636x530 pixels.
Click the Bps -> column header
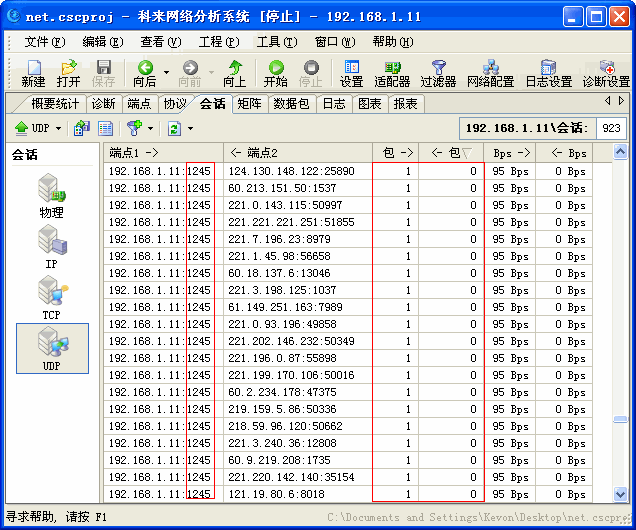(x=510, y=153)
